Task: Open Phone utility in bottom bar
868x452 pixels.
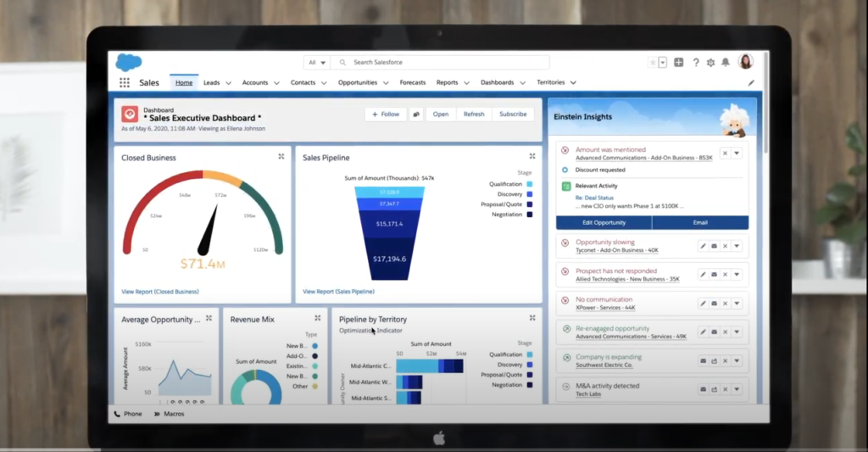Action: pyautogui.click(x=128, y=414)
